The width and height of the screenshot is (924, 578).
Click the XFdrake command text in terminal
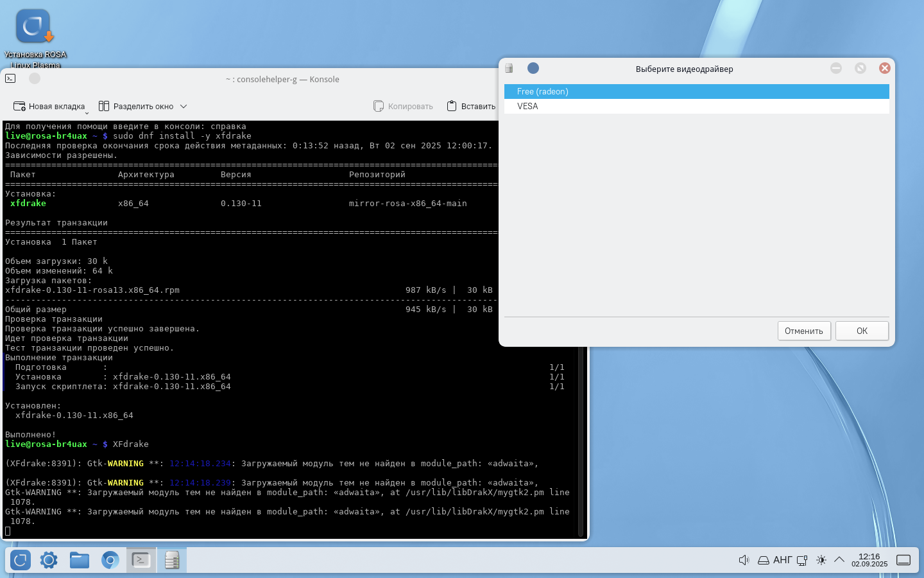click(x=131, y=444)
